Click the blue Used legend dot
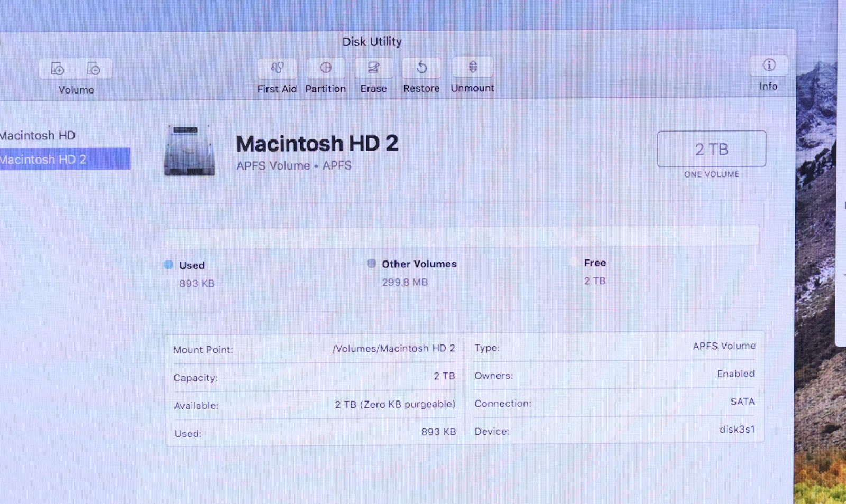Screen dimensions: 846x504 coord(169,265)
